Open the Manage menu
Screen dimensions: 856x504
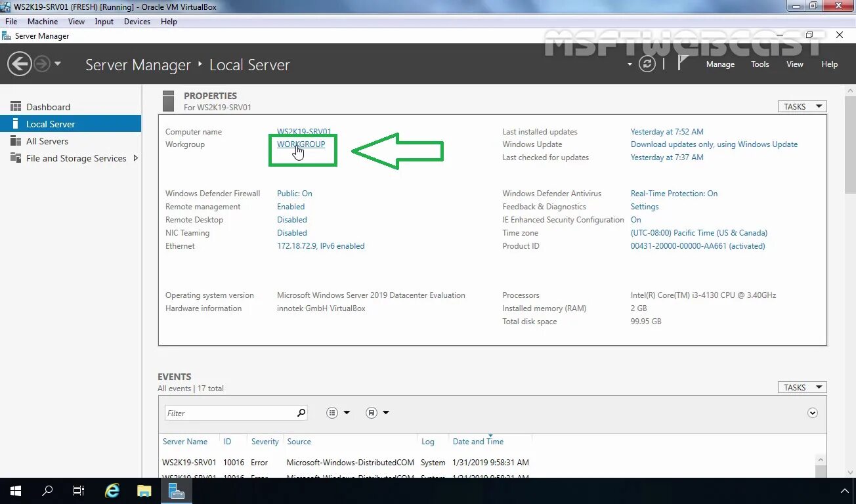tap(720, 64)
